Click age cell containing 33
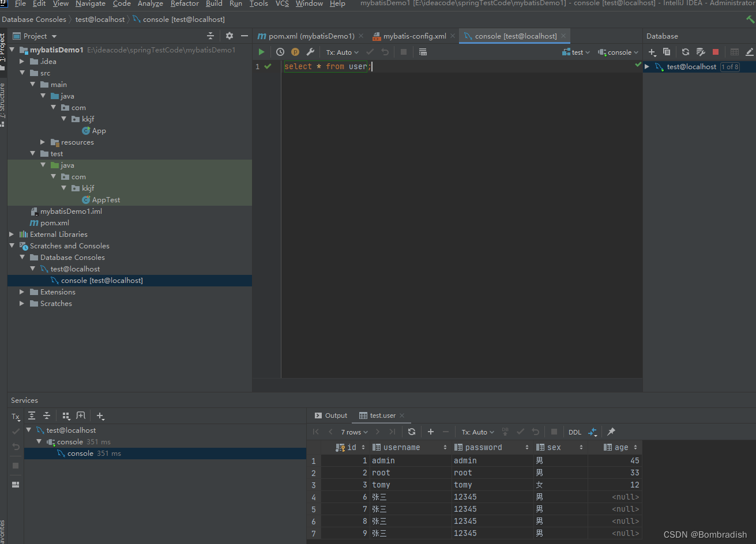This screenshot has width=756, height=544. 615,473
